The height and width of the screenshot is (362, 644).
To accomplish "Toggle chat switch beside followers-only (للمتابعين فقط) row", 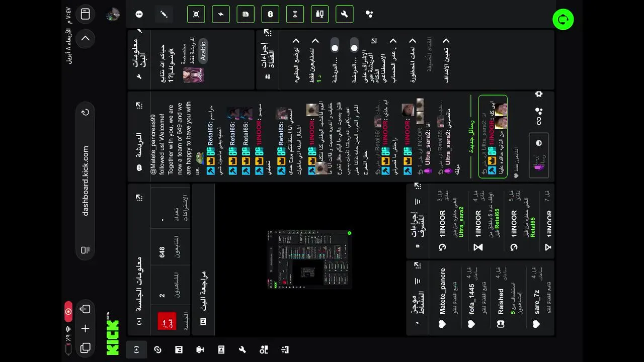I will 335,45.
